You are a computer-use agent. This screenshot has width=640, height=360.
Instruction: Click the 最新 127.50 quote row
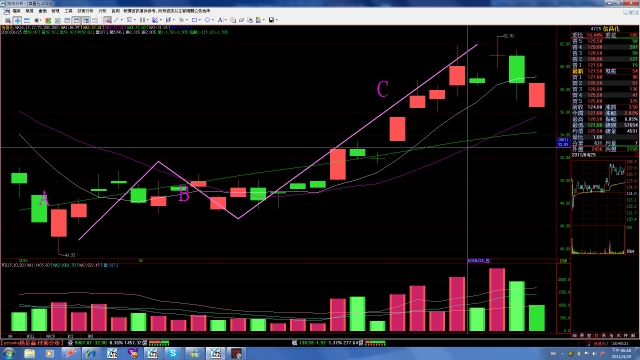(604, 71)
